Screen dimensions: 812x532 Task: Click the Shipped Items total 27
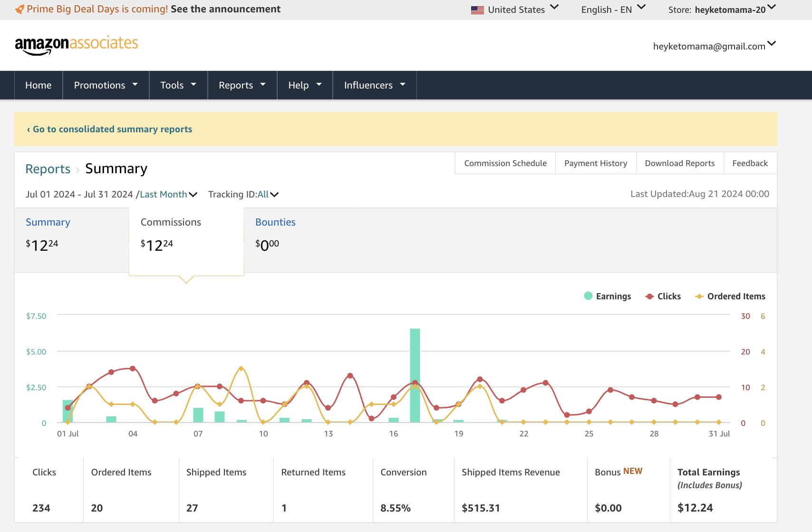[x=192, y=508]
